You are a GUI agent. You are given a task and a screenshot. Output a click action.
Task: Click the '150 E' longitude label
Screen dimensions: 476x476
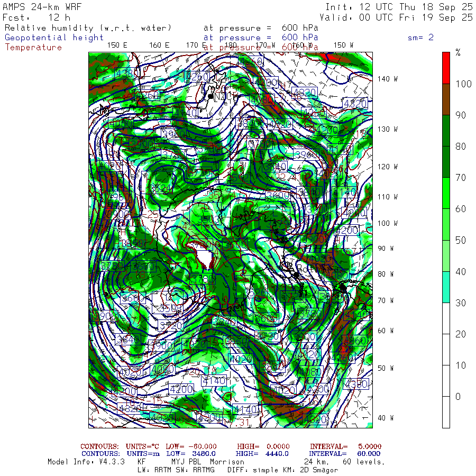tap(117, 45)
